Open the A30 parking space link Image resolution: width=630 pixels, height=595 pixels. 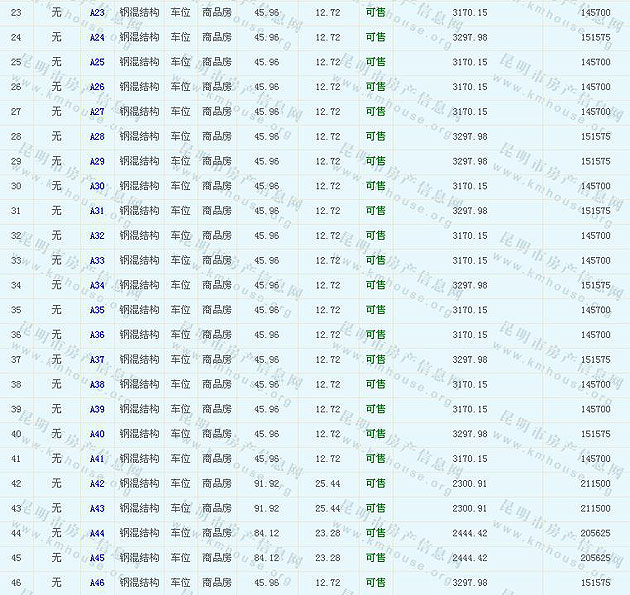97,186
